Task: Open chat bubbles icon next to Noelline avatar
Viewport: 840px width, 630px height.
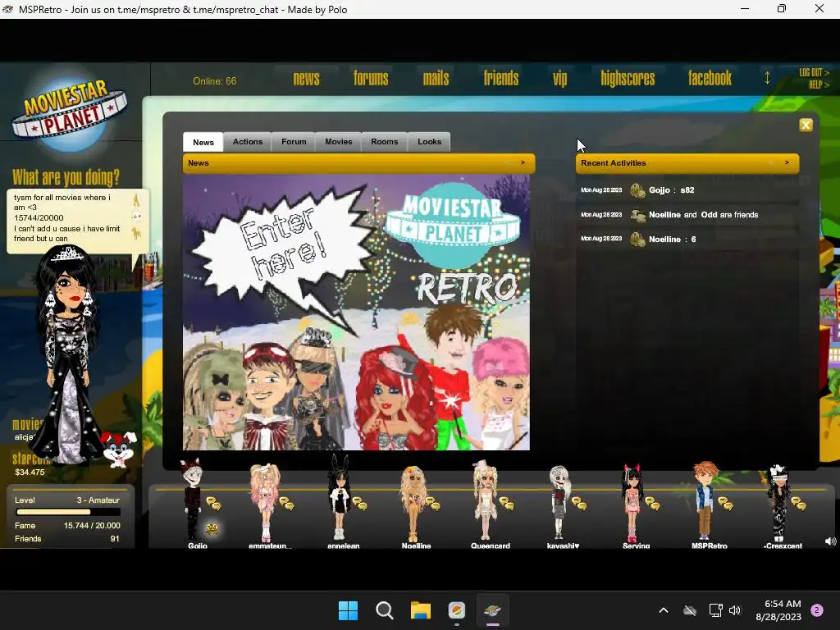Action: [433, 504]
